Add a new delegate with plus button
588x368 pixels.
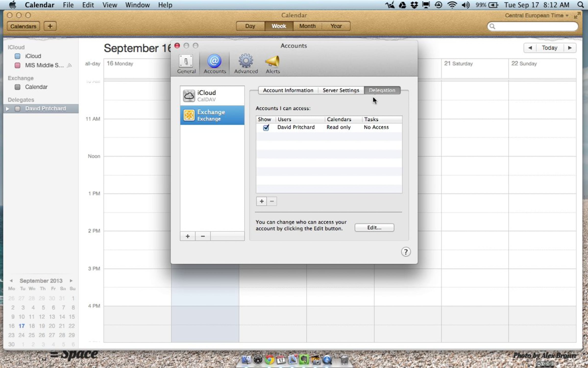(261, 201)
